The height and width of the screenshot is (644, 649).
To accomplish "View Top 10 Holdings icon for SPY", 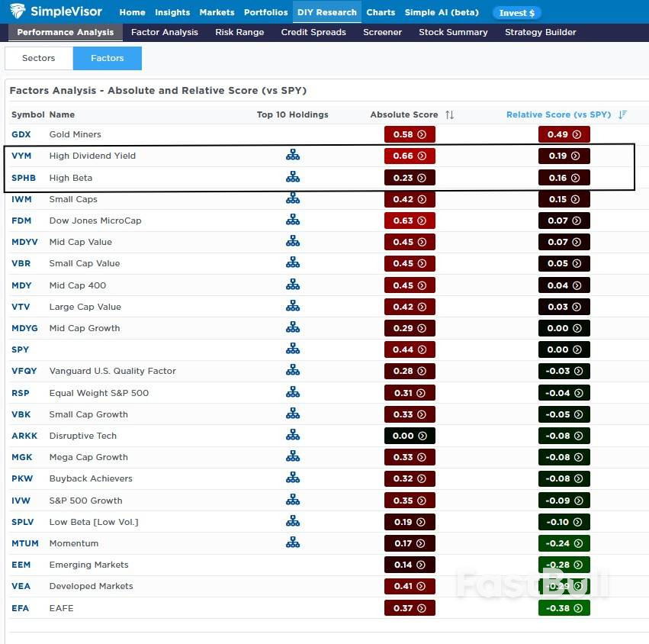I will pos(293,349).
